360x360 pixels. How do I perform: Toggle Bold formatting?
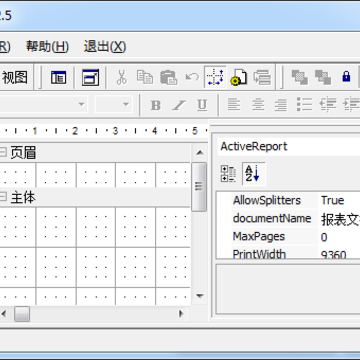pyautogui.click(x=155, y=105)
